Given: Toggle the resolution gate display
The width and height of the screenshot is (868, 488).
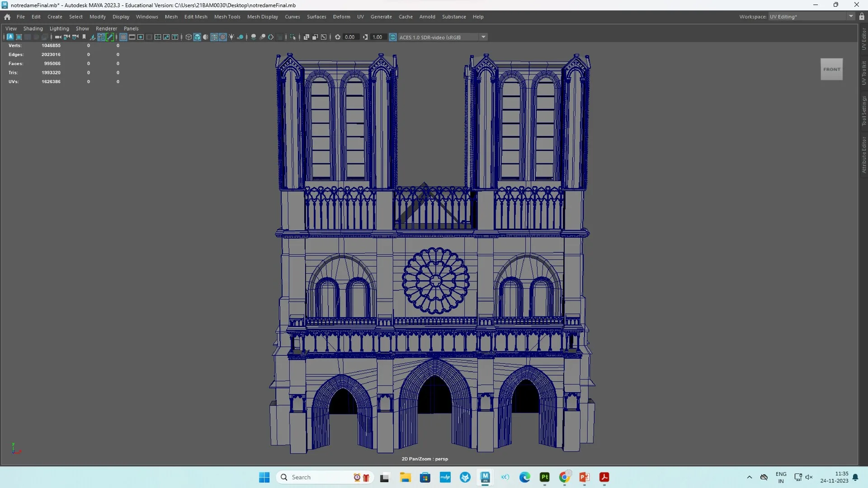Looking at the screenshot, I should click(140, 37).
